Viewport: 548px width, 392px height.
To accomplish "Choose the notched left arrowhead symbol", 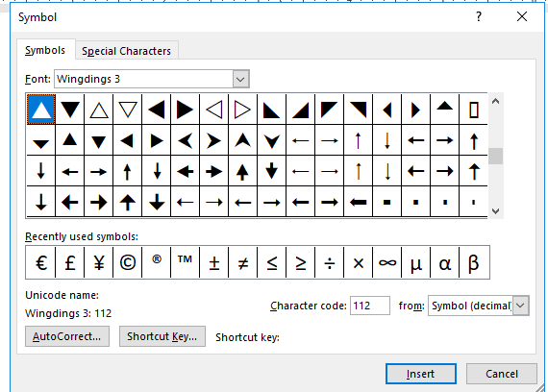I will coord(186,140).
